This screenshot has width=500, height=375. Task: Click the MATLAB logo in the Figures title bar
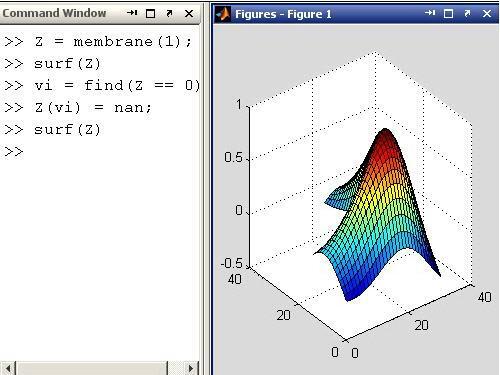click(223, 14)
